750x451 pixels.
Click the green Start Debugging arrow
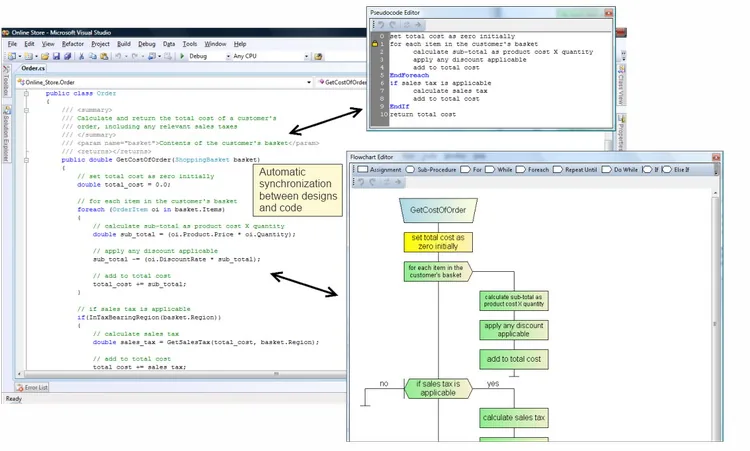click(182, 56)
